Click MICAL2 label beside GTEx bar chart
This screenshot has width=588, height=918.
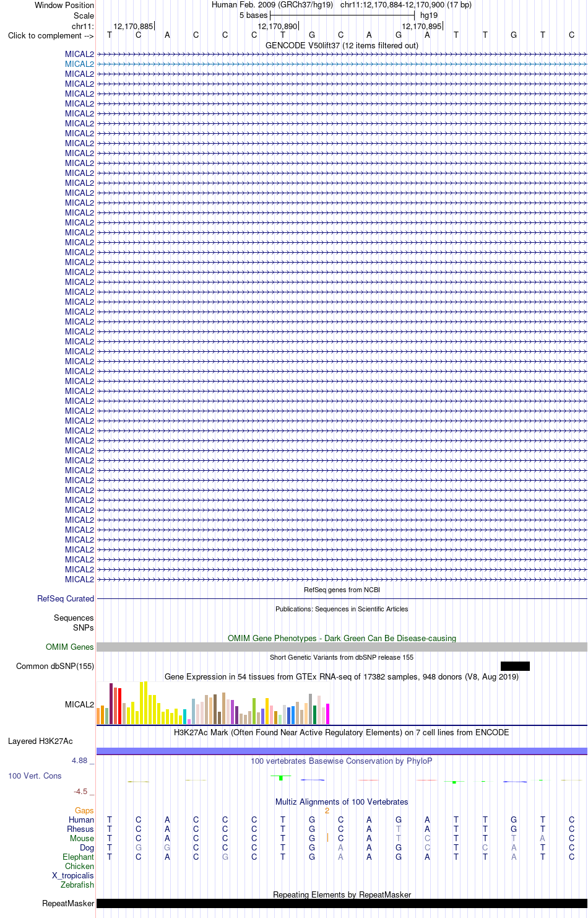pyautogui.click(x=79, y=704)
